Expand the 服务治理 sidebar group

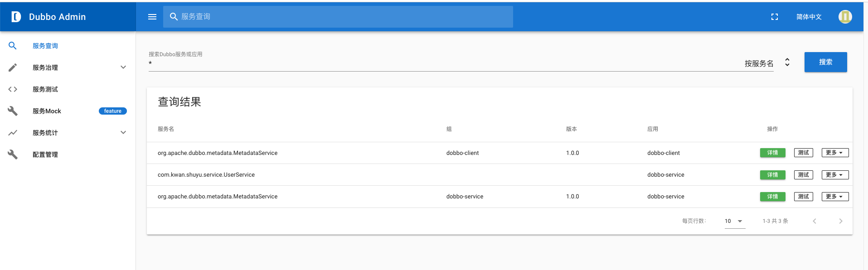pos(123,67)
